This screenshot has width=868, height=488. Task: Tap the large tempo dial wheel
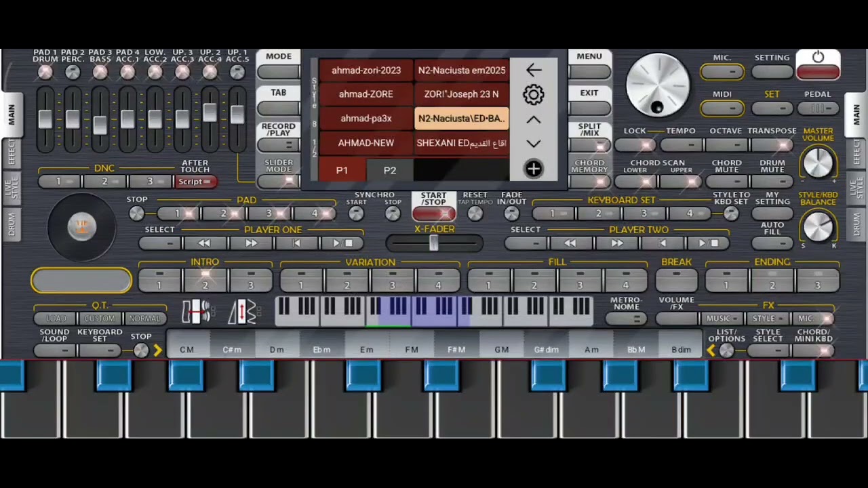[x=657, y=86]
